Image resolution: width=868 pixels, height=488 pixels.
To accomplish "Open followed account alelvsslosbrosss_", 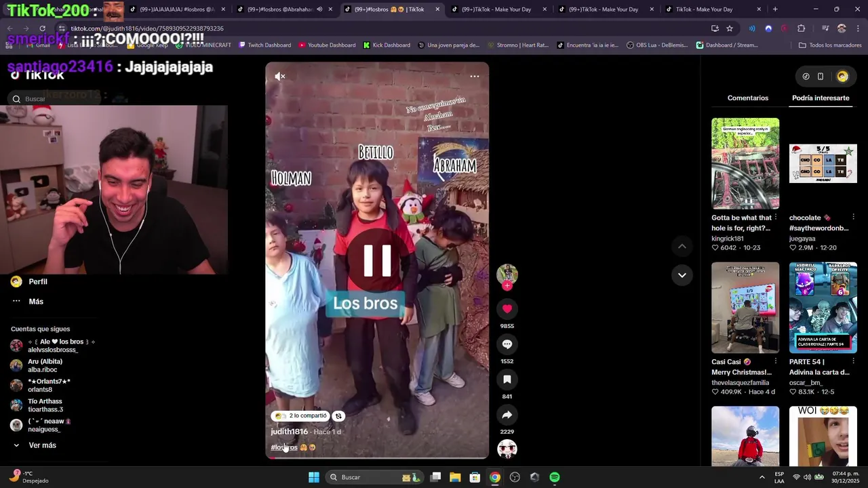I will tap(53, 346).
